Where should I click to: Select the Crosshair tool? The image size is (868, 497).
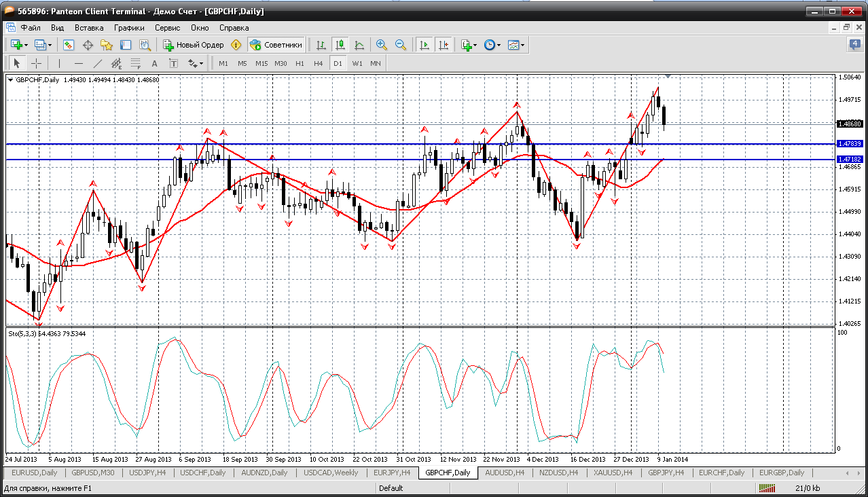[37, 63]
